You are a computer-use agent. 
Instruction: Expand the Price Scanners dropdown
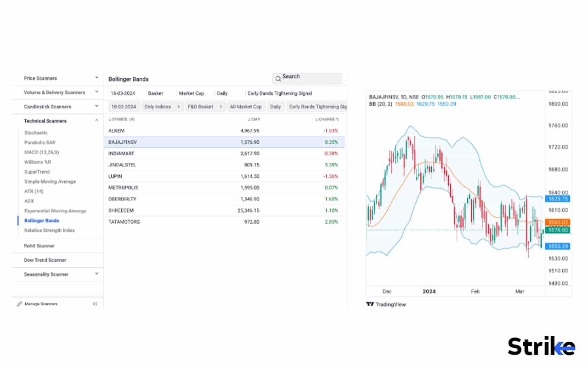(x=96, y=77)
